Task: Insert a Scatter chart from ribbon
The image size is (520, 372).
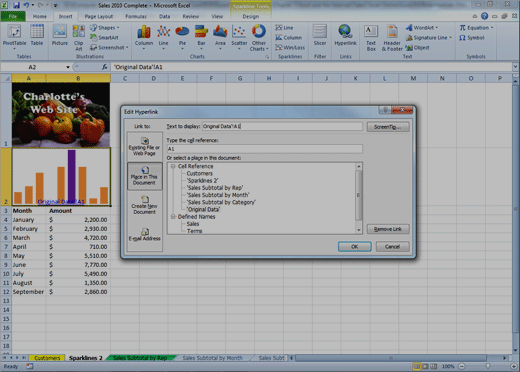Action: click(x=239, y=37)
